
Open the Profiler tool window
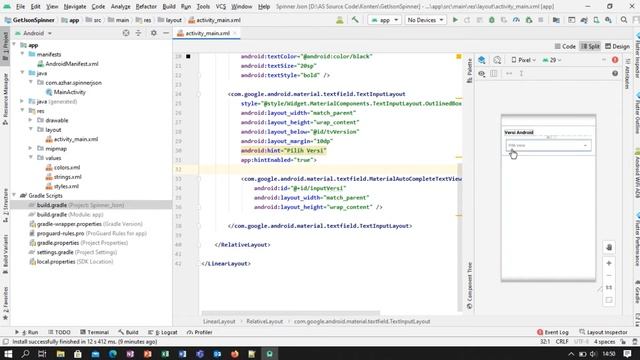tap(200, 332)
